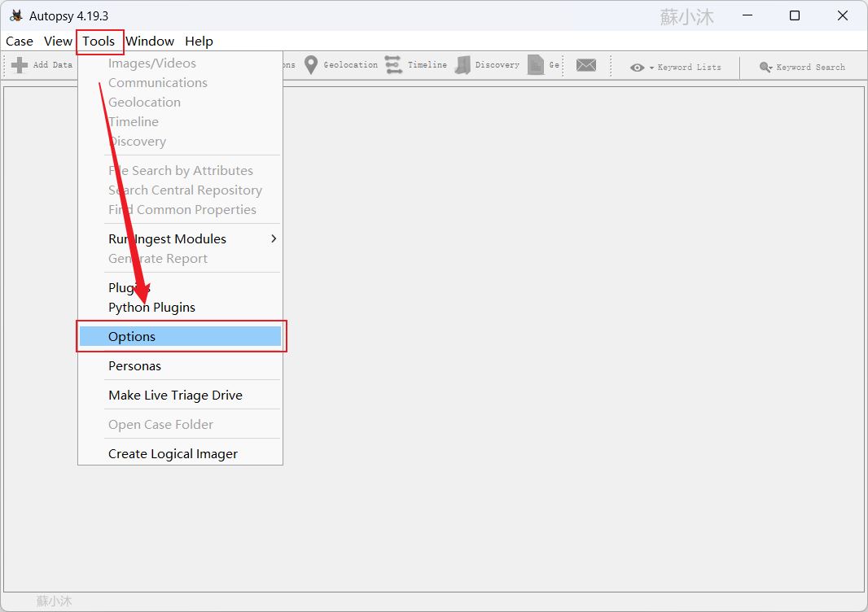Viewport: 868px width, 612px height.
Task: Maximize the Autopsy window
Action: [795, 15]
